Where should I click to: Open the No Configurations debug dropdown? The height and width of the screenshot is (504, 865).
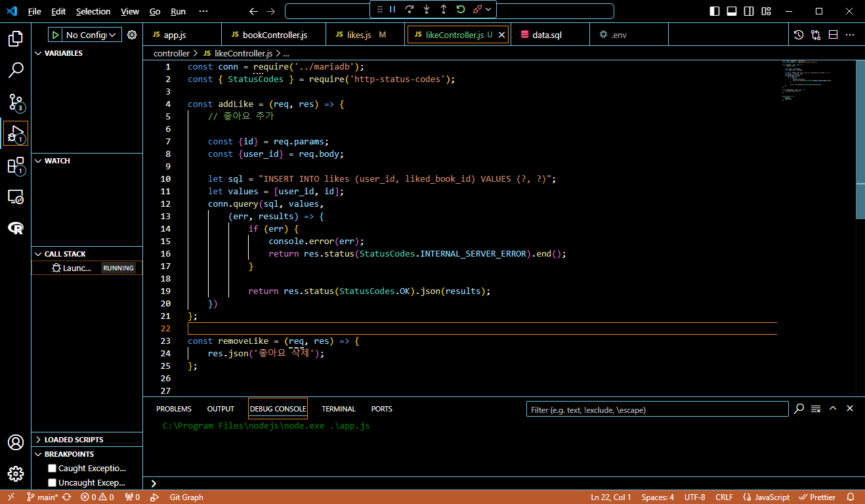[x=91, y=35]
